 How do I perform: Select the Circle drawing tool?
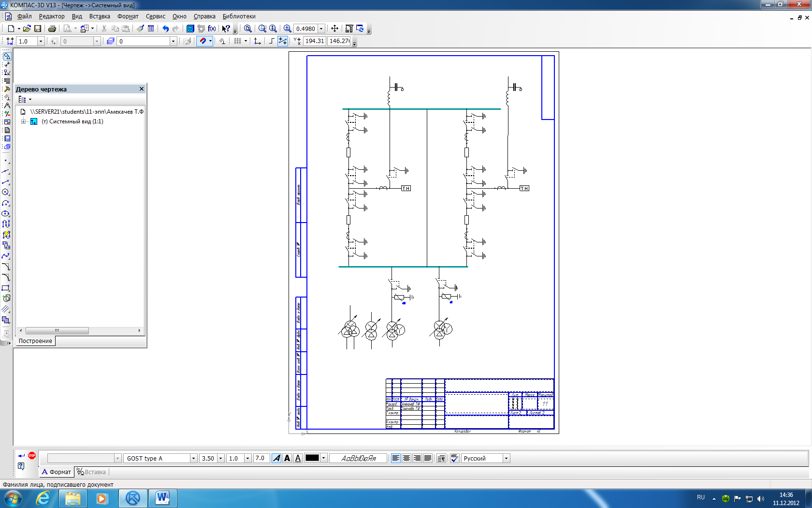(6, 193)
